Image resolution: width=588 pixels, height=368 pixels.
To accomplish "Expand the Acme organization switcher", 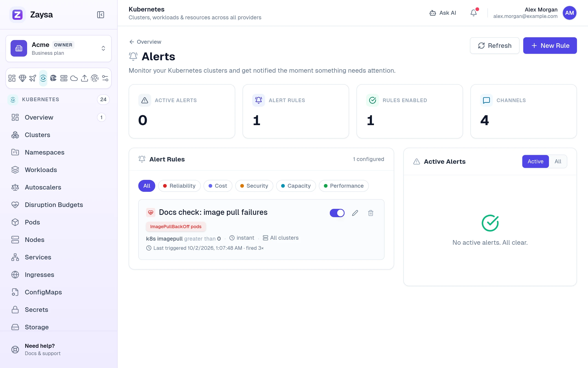I will [x=59, y=49].
